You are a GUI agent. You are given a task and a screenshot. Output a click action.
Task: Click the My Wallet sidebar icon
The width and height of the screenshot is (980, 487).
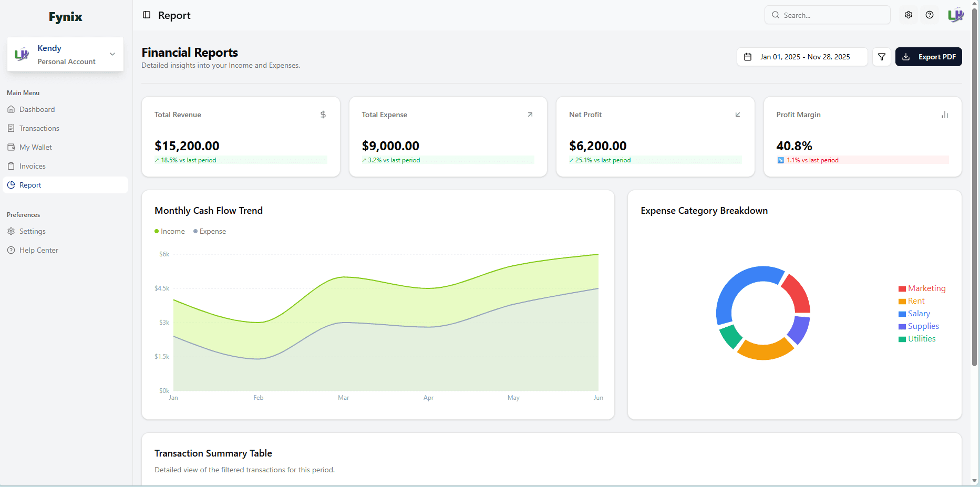[x=11, y=147]
